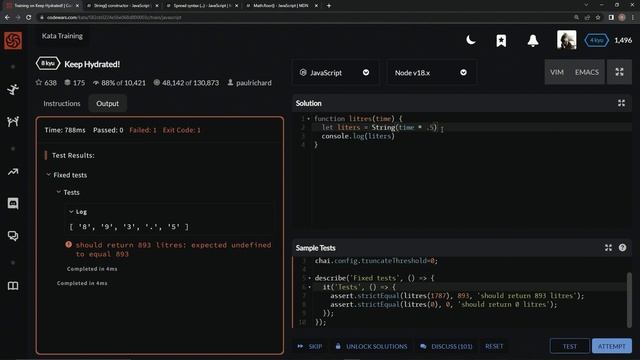
Task: Collapse the Tests subgroup
Action: 58,192
